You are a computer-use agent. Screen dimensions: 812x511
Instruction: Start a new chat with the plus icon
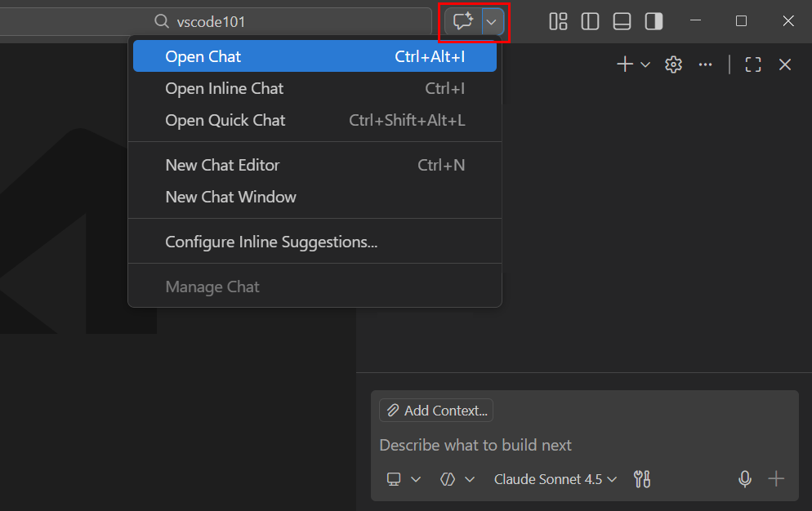click(624, 64)
